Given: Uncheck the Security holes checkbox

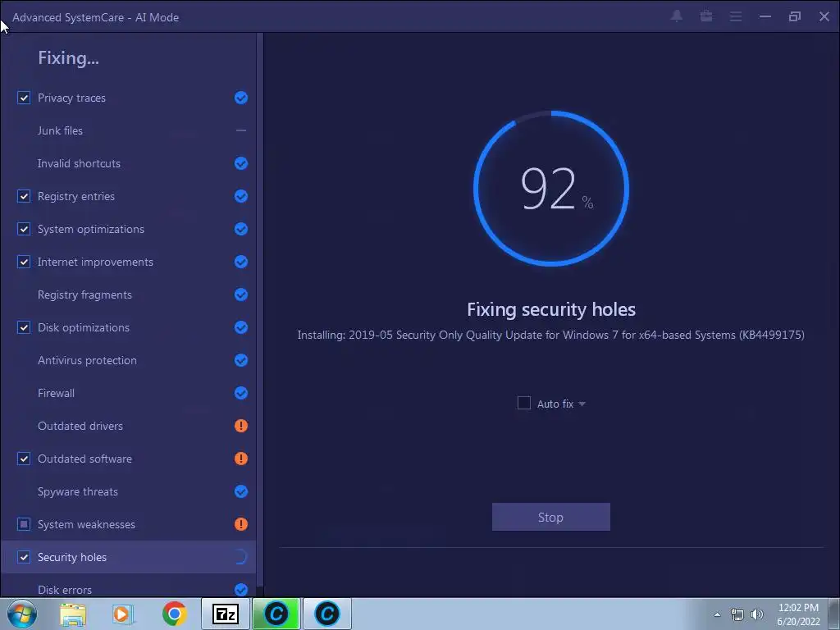Looking at the screenshot, I should [x=24, y=557].
